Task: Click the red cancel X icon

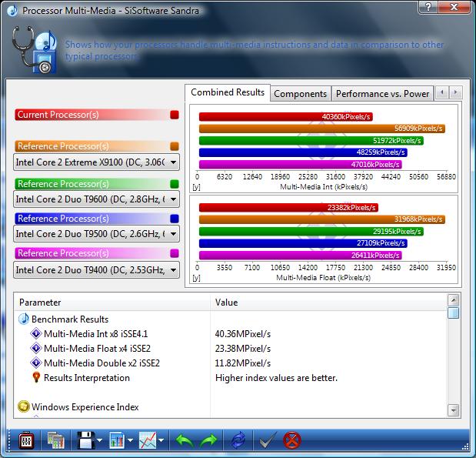Action: coord(292,440)
